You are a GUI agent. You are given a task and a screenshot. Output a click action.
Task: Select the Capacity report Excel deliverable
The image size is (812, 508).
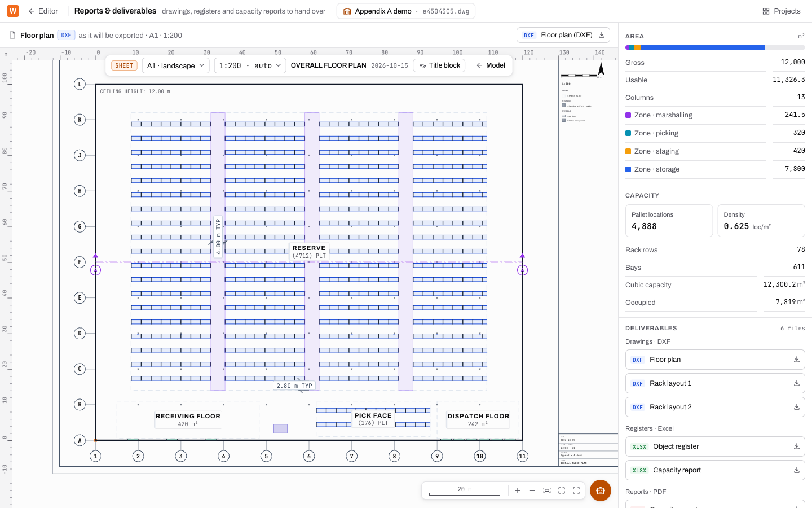pyautogui.click(x=715, y=470)
